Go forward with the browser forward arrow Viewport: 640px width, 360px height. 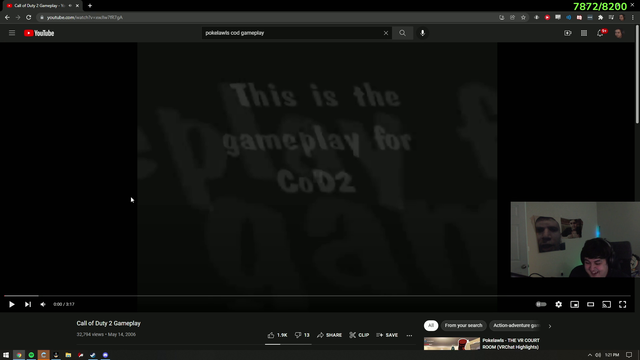click(x=18, y=18)
